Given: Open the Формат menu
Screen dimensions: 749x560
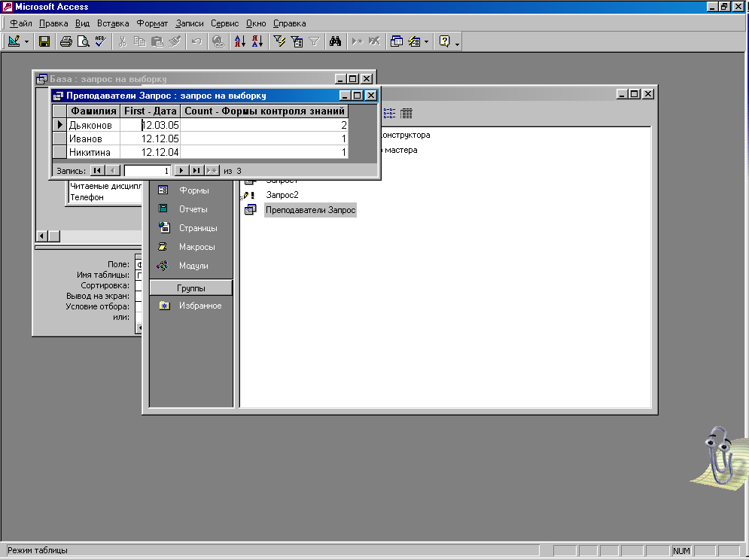Looking at the screenshot, I should [152, 23].
